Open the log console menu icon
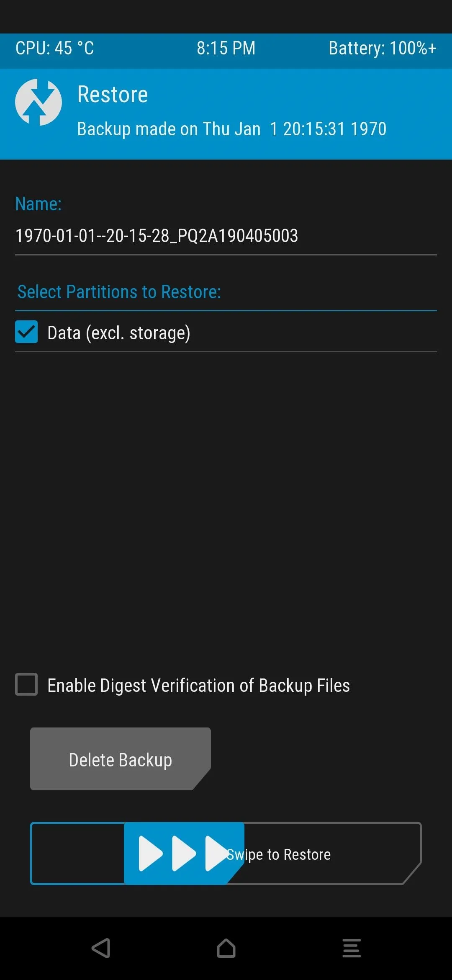Screen dimensions: 452x980 [352, 948]
